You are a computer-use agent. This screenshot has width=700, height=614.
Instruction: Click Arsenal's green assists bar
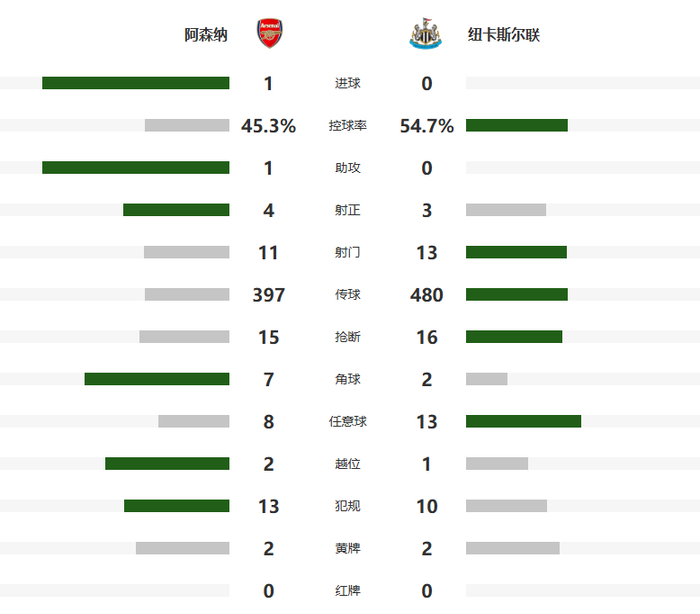click(135, 168)
